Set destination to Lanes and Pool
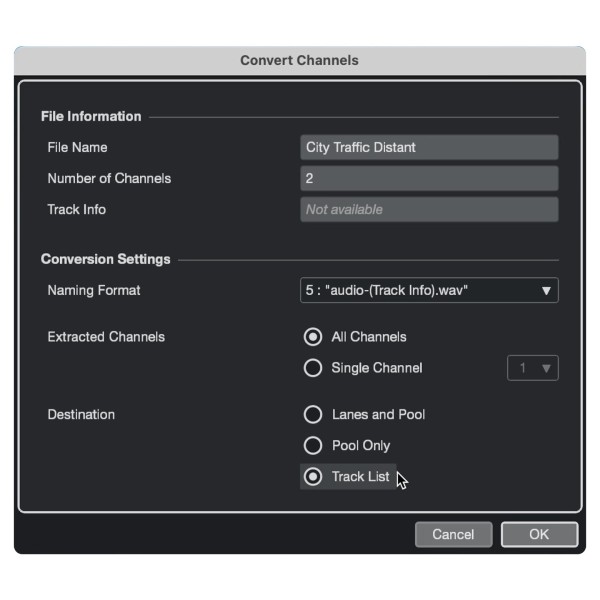Viewport: 600px width, 600px height. [313, 414]
